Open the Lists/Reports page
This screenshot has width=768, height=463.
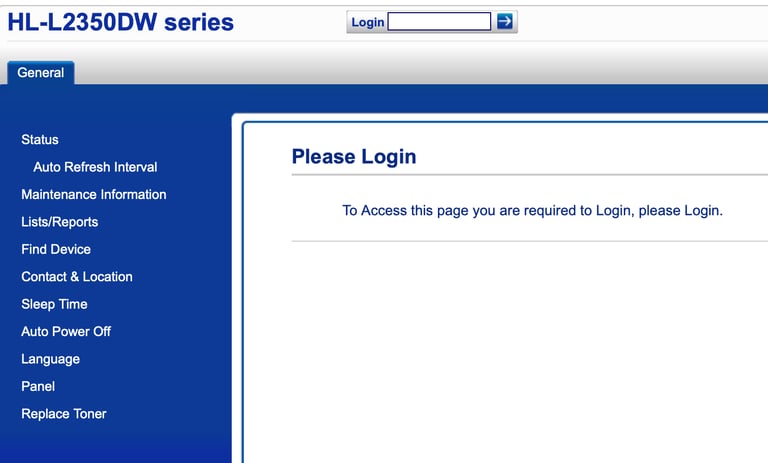pyautogui.click(x=59, y=222)
